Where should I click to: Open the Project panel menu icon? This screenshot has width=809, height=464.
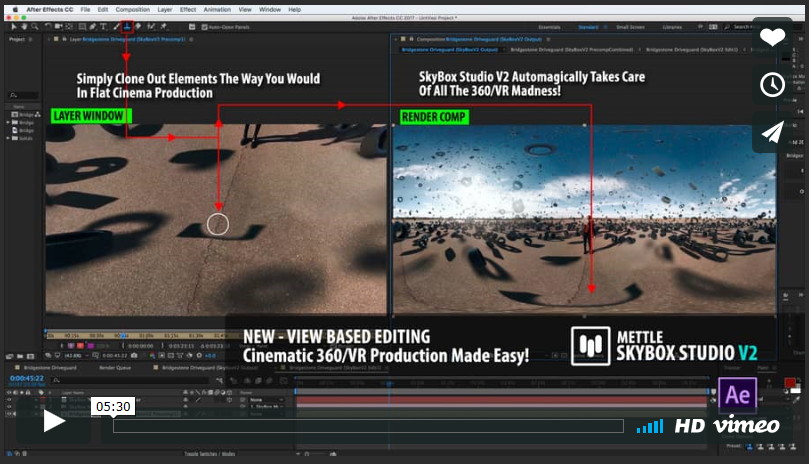click(x=30, y=39)
